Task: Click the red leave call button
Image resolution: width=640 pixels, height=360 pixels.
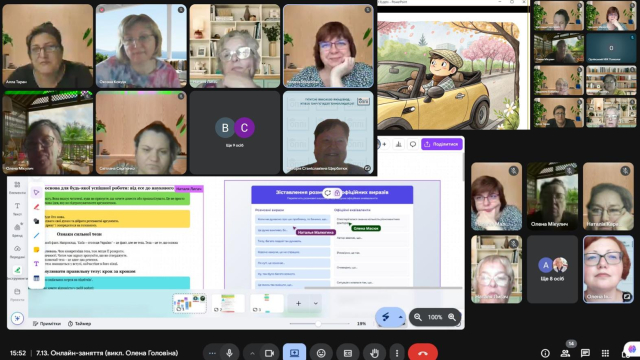Action: click(423, 353)
